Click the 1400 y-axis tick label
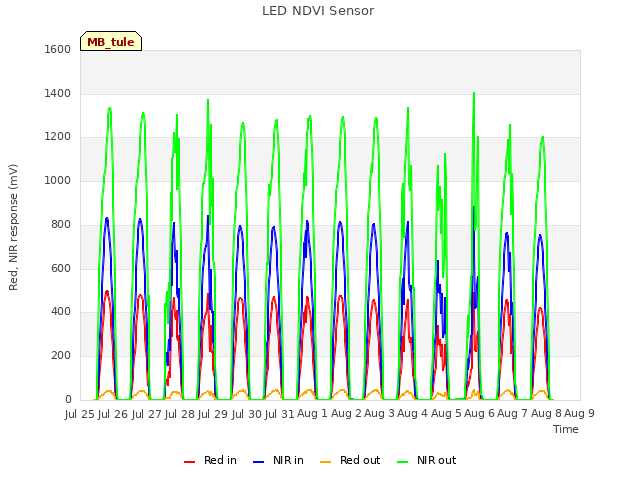The image size is (640, 480). 58,93
